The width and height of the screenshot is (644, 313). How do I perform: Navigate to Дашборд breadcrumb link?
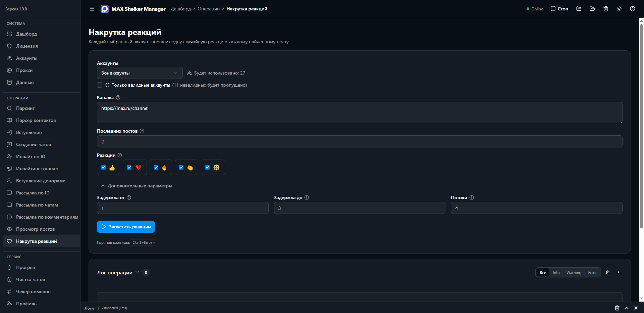pos(181,9)
